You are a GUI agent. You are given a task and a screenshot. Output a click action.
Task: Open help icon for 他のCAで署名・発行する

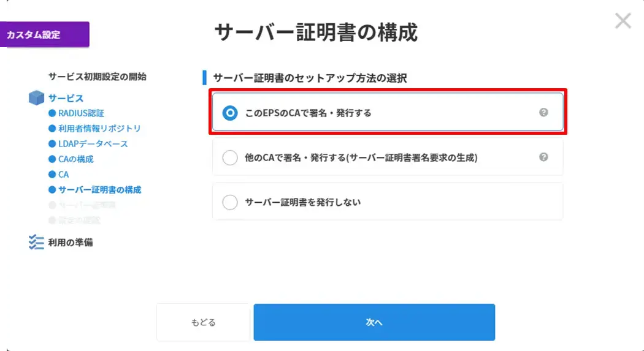click(x=543, y=157)
